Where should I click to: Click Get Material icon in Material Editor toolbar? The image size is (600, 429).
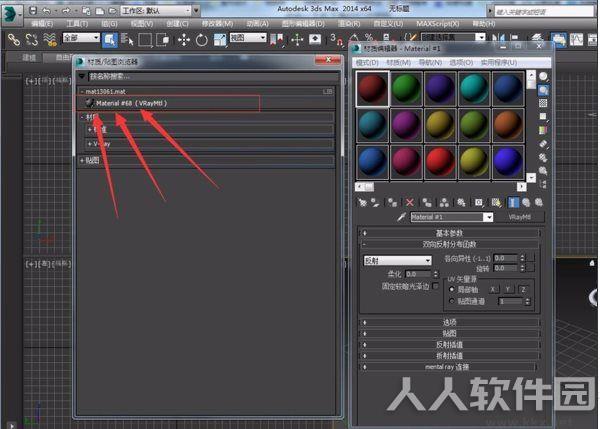(362, 202)
